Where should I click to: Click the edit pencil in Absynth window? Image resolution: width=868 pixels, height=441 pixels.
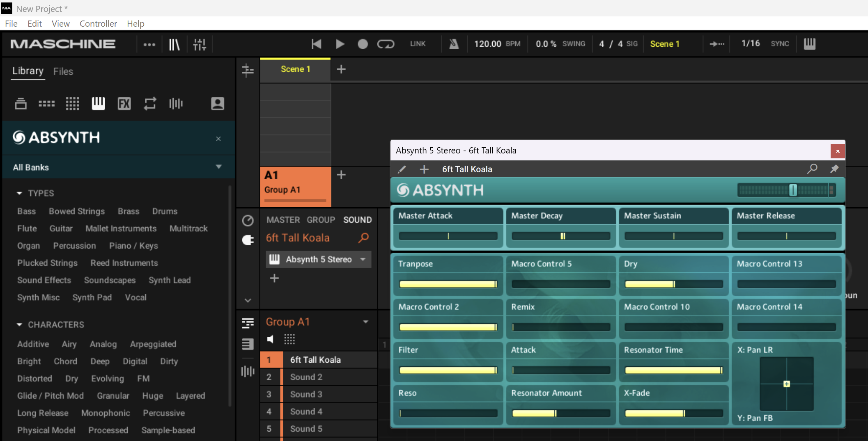pos(402,169)
